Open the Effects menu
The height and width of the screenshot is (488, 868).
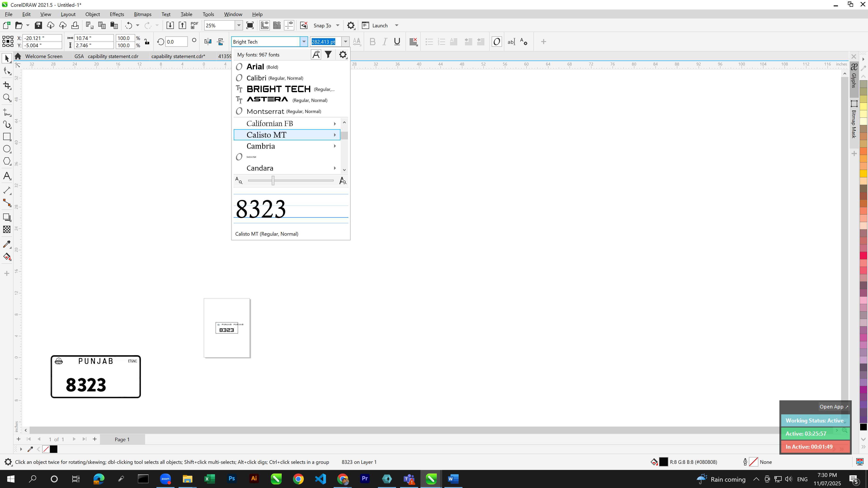pyautogui.click(x=117, y=14)
